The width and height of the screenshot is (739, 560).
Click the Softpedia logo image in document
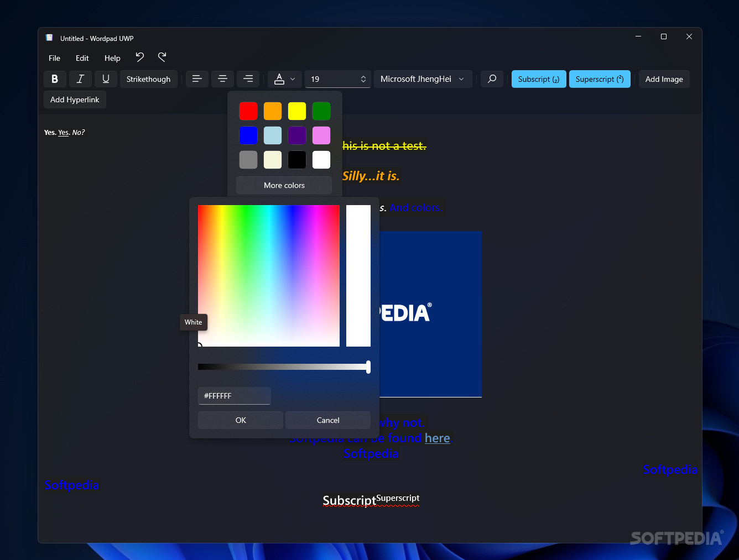pos(430,313)
